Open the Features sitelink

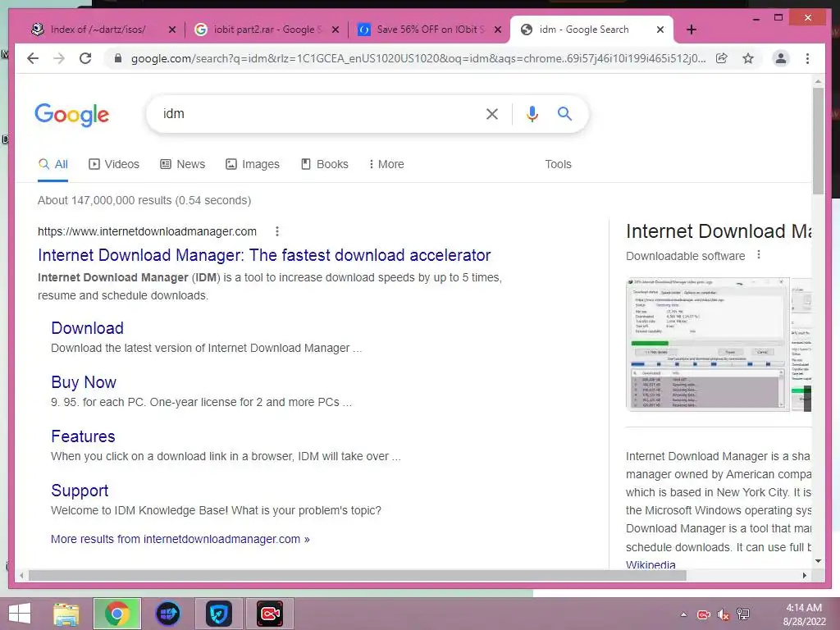(83, 436)
